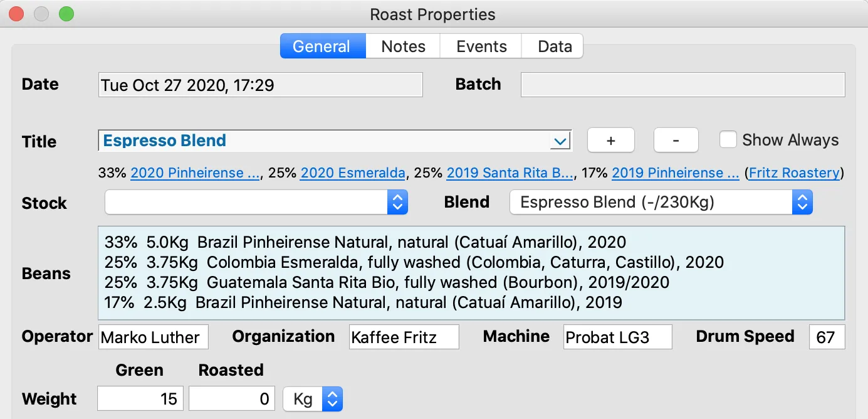This screenshot has width=868, height=419.
Task: Expand the Title combo box arrow
Action: click(x=560, y=141)
